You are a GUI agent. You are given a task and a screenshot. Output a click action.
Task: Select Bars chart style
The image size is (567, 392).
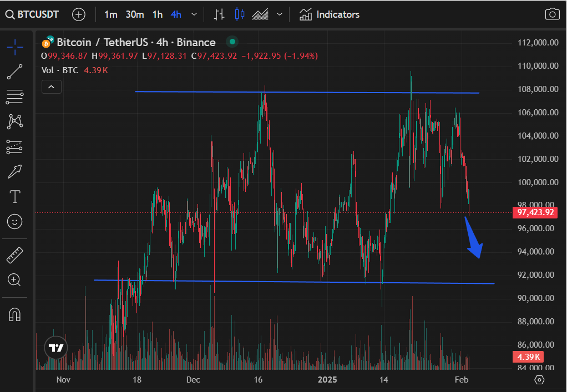pyautogui.click(x=219, y=14)
